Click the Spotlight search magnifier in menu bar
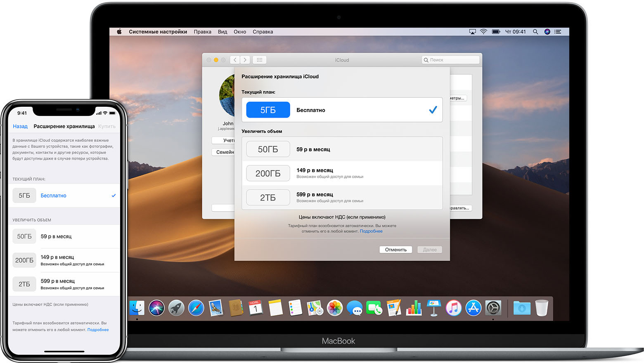This screenshot has width=644, height=363. [535, 32]
